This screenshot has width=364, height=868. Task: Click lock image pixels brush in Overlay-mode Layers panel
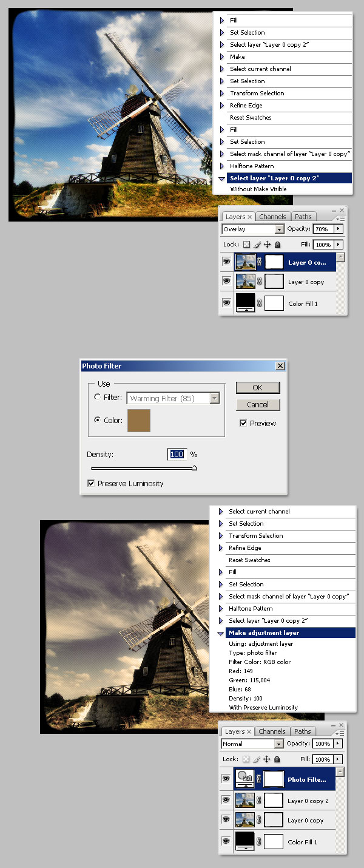click(257, 245)
